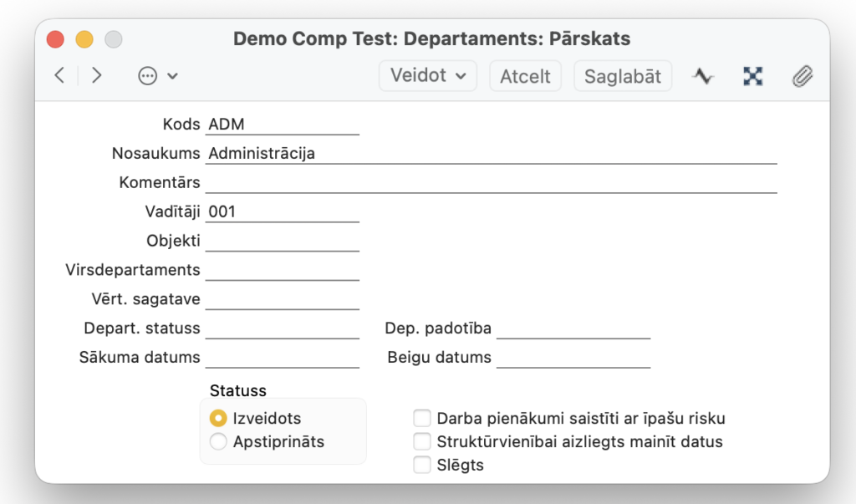Image resolution: width=856 pixels, height=504 pixels.
Task: Click the Saglabāt button
Action: click(x=622, y=76)
